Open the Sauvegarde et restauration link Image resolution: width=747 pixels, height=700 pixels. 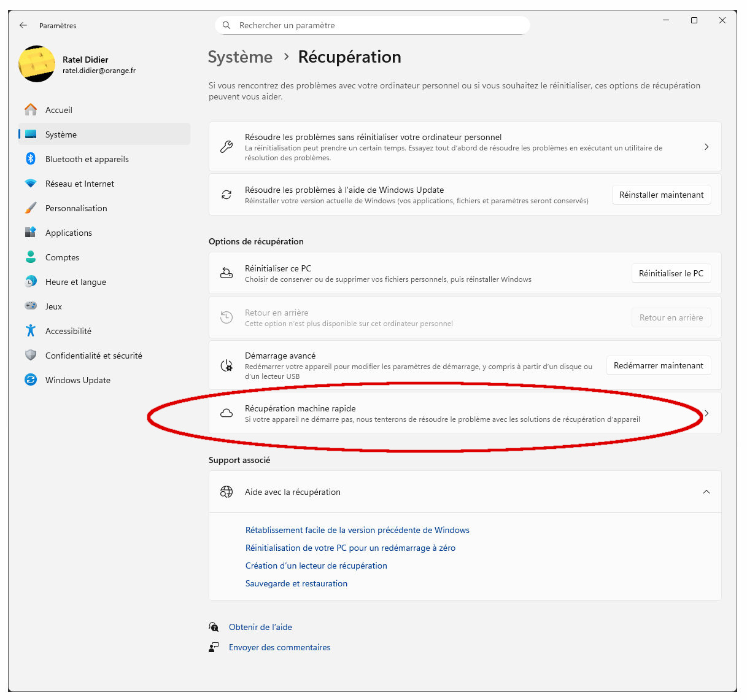click(x=296, y=583)
